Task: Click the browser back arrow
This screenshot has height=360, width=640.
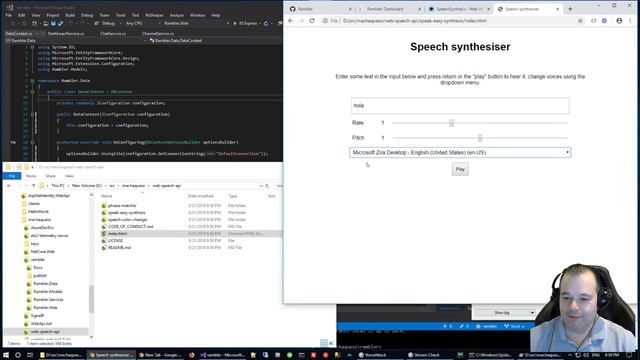Action: [291, 21]
